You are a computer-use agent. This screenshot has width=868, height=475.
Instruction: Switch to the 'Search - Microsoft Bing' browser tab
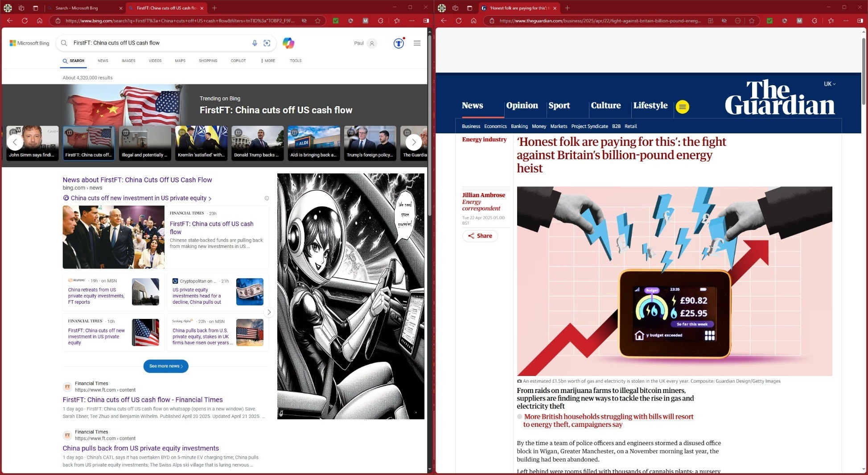pos(84,8)
